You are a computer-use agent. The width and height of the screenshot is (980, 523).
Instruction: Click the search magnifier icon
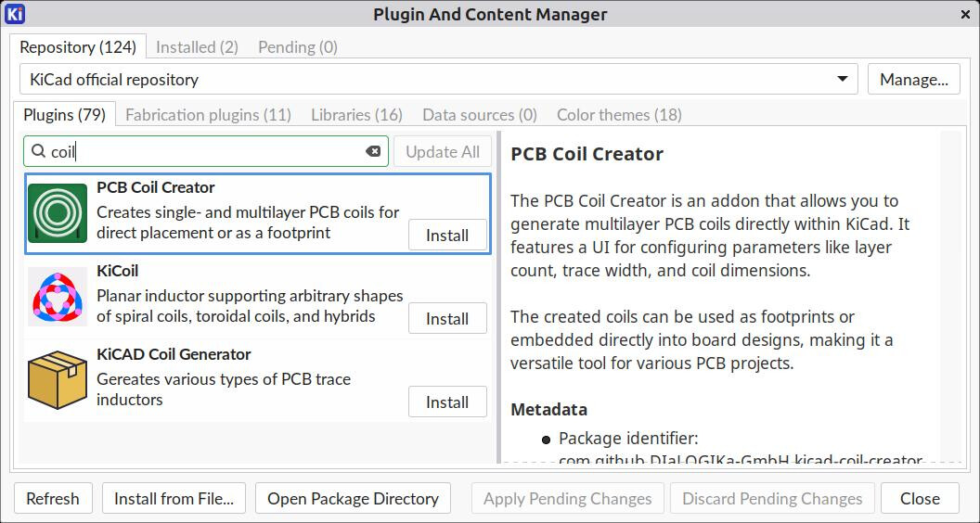tap(38, 151)
